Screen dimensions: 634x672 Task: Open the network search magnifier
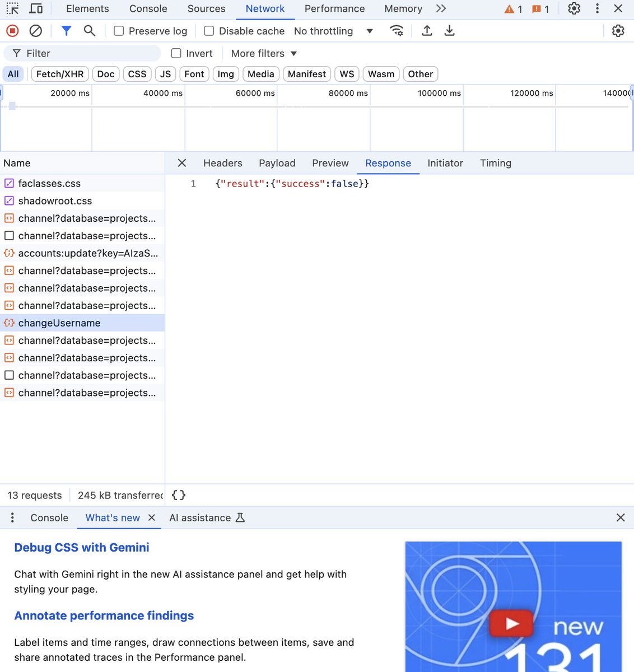[90, 31]
